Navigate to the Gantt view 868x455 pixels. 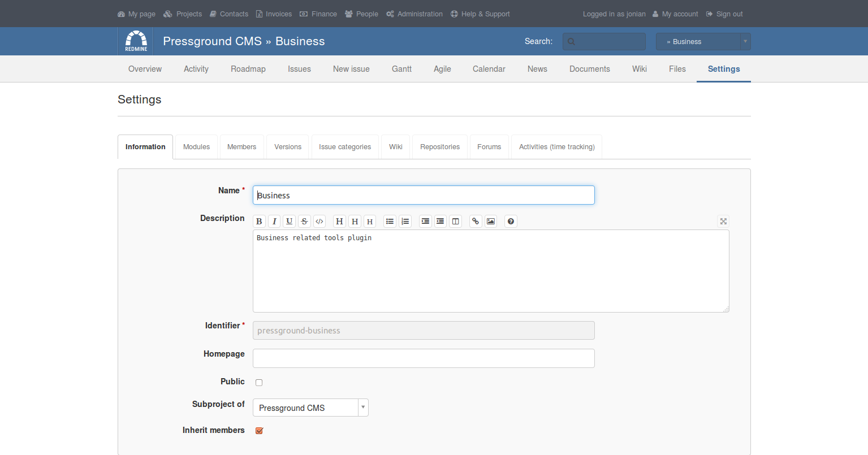coord(401,68)
